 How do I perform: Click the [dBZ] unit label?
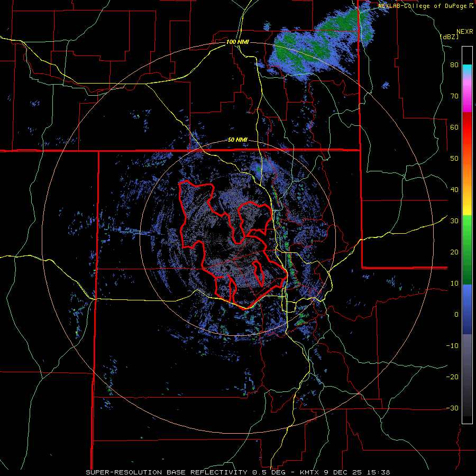click(x=449, y=36)
